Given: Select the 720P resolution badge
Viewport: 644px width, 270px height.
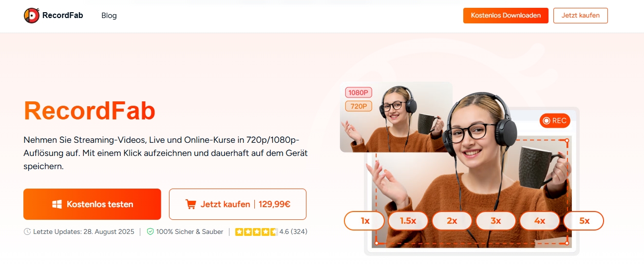Looking at the screenshot, I should coord(359,106).
